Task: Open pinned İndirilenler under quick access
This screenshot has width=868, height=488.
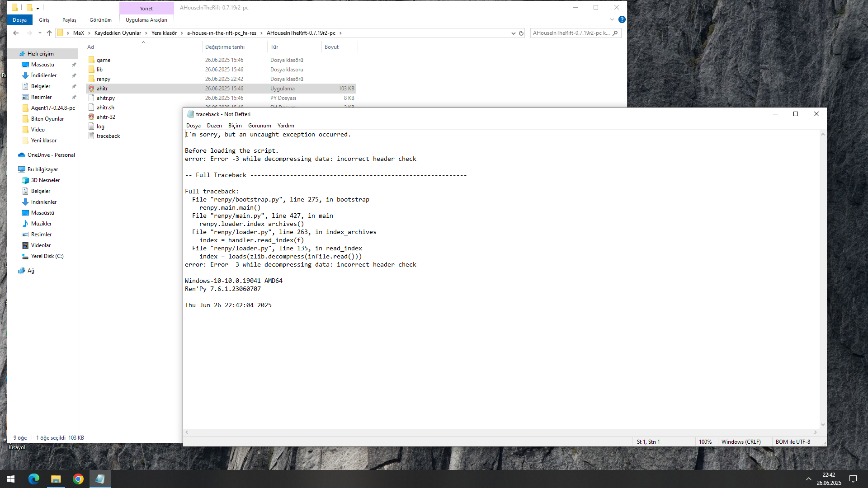Action: 44,75
